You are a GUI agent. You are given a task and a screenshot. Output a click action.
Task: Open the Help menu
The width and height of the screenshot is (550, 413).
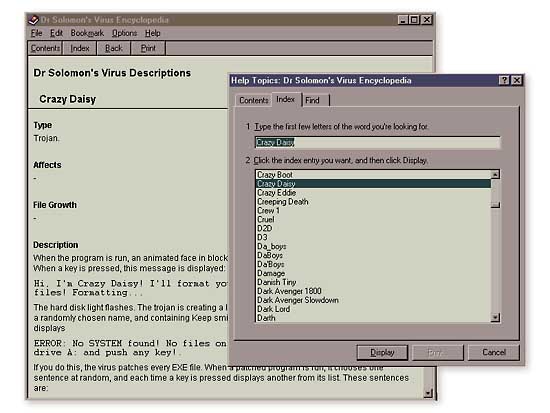click(x=153, y=33)
